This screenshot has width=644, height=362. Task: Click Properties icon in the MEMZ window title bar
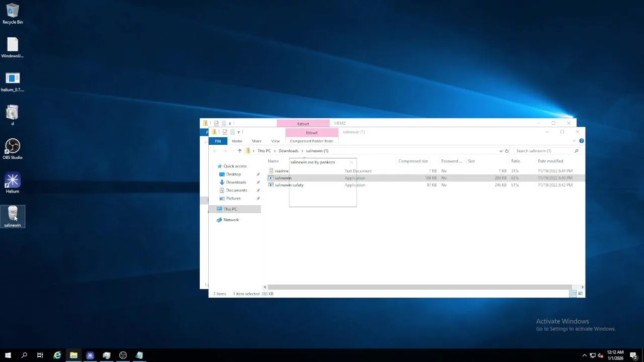coord(216,123)
